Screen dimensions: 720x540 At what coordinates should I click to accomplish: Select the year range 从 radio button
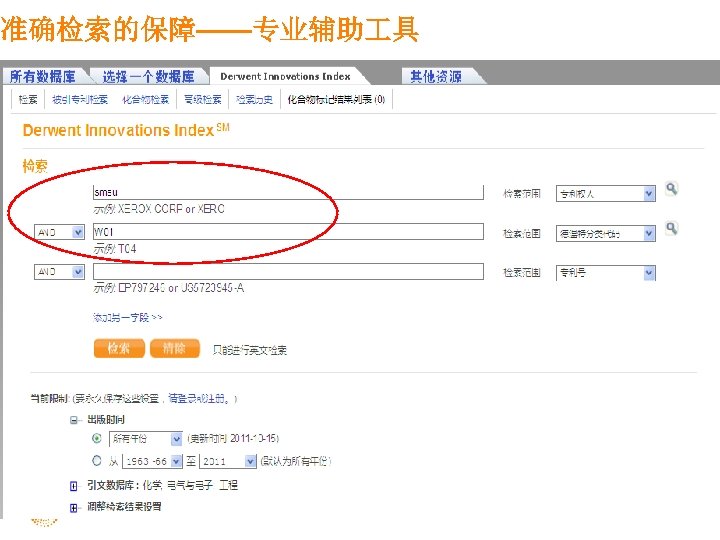[97, 460]
